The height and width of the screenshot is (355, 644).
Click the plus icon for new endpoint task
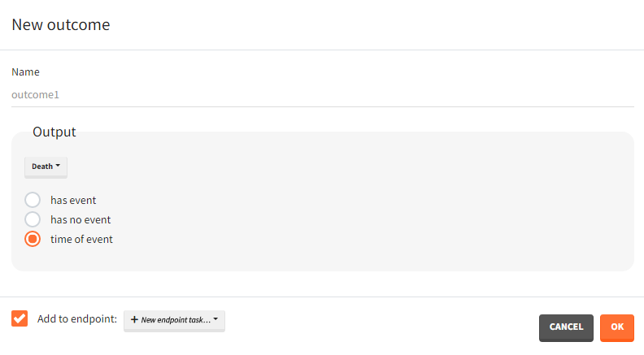point(134,320)
